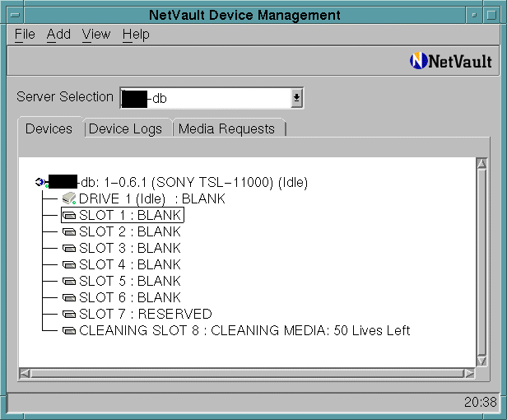Click the SLOT 4 media icon
Image resolution: width=507 pixels, height=420 pixels.
[69, 265]
